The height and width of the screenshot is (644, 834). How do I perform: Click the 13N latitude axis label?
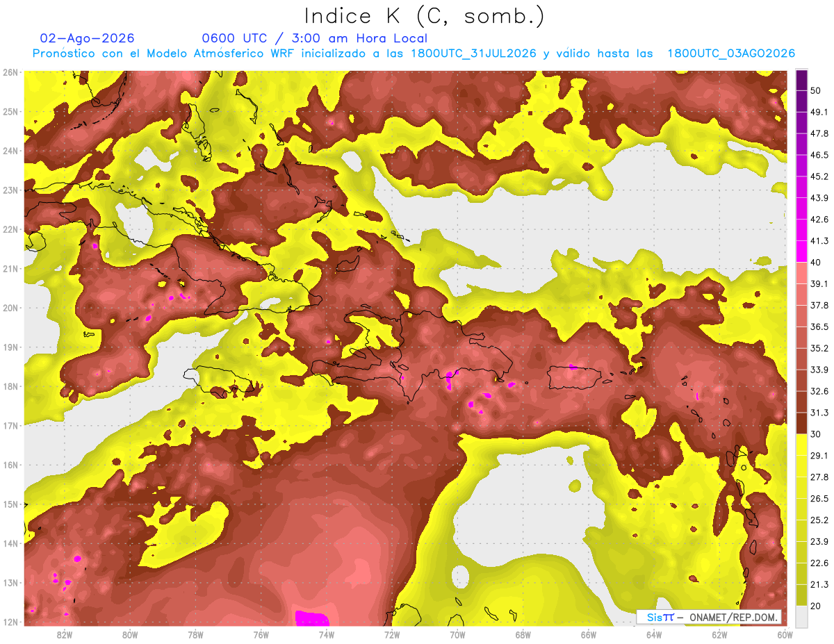click(10, 583)
